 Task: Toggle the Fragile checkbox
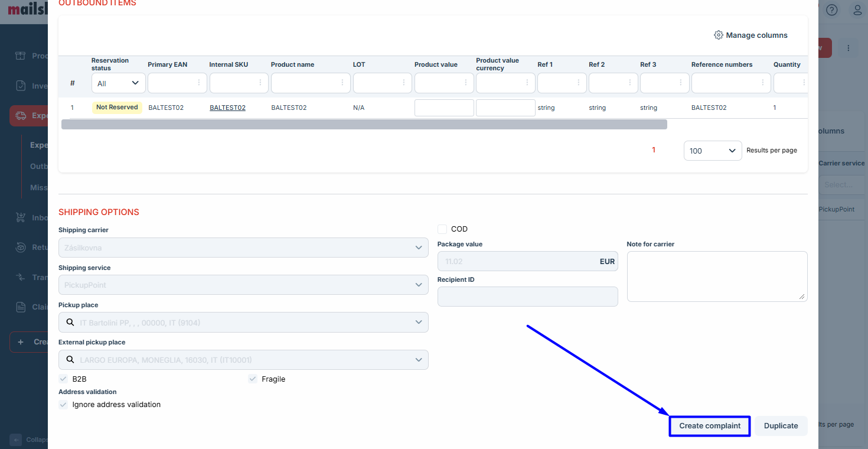coord(253,379)
